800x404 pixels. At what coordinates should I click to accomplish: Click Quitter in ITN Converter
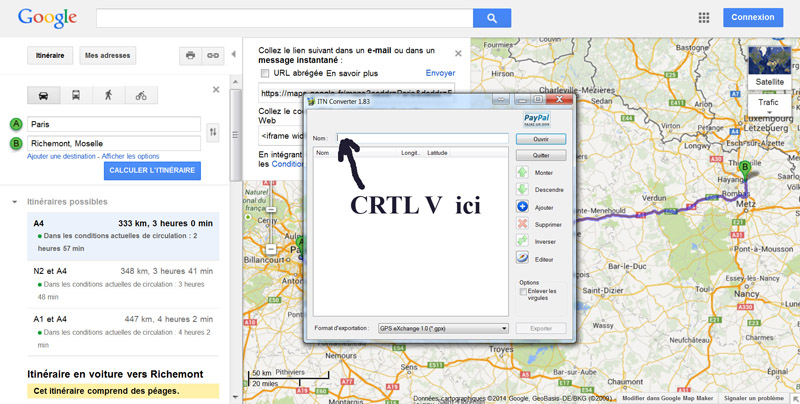click(541, 155)
